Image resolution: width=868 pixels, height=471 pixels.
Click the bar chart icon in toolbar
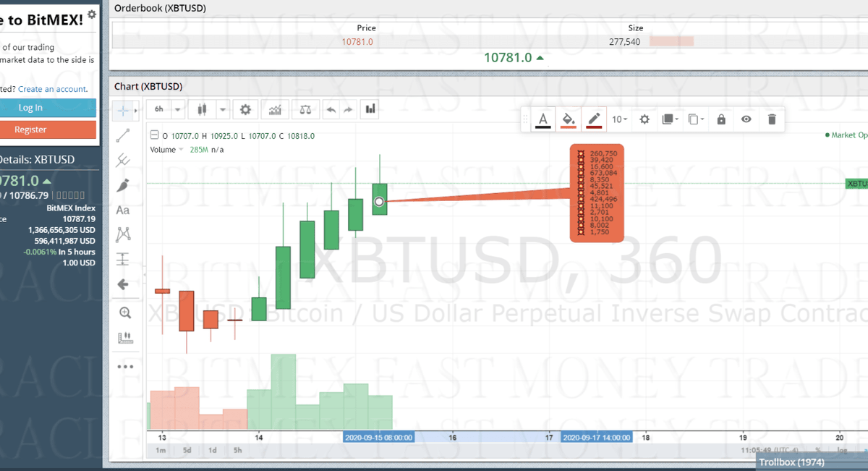coord(370,109)
